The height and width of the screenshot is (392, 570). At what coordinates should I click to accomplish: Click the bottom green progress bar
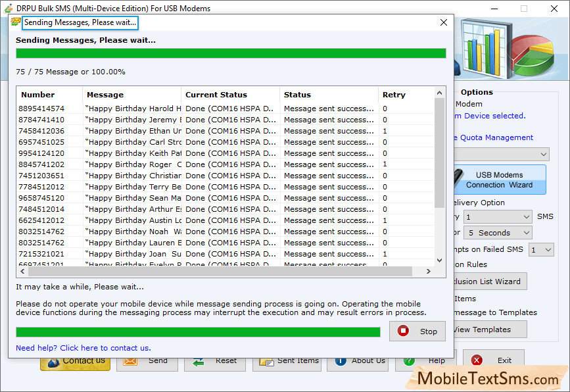coord(198,332)
